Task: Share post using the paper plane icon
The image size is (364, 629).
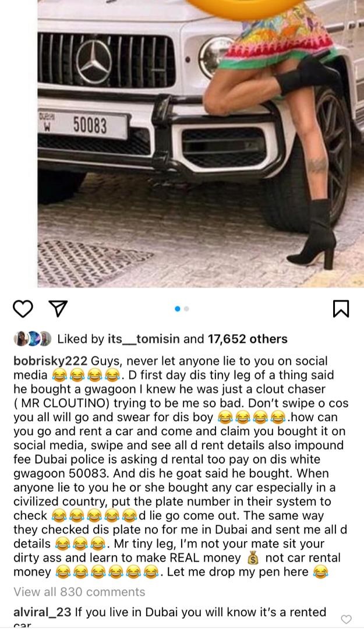Action: coord(58,309)
